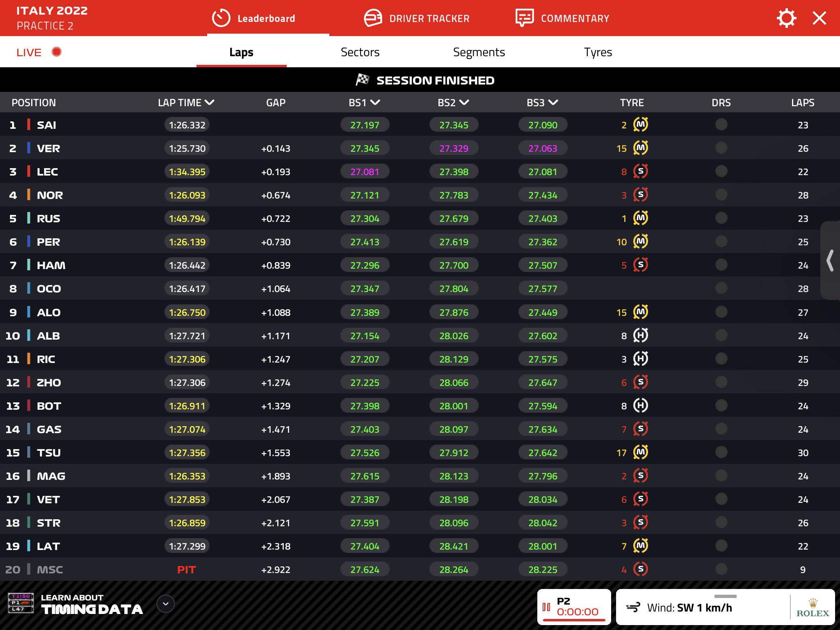Select LEC's DRS indicator
Viewport: 840px width, 630px height.
721,171
